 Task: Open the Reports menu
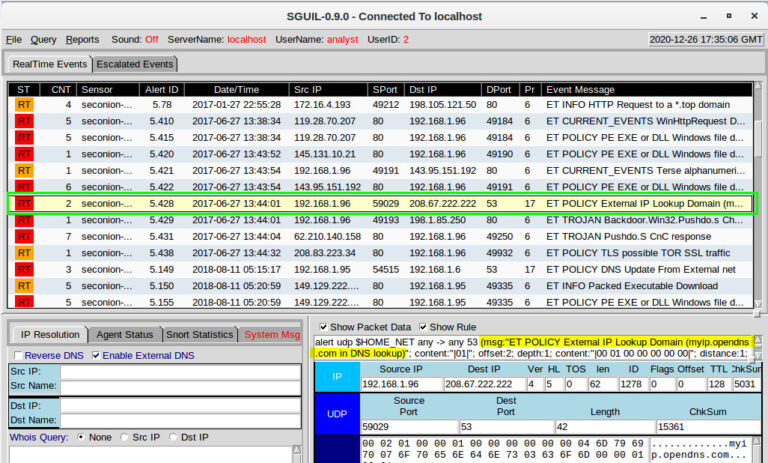(82, 39)
